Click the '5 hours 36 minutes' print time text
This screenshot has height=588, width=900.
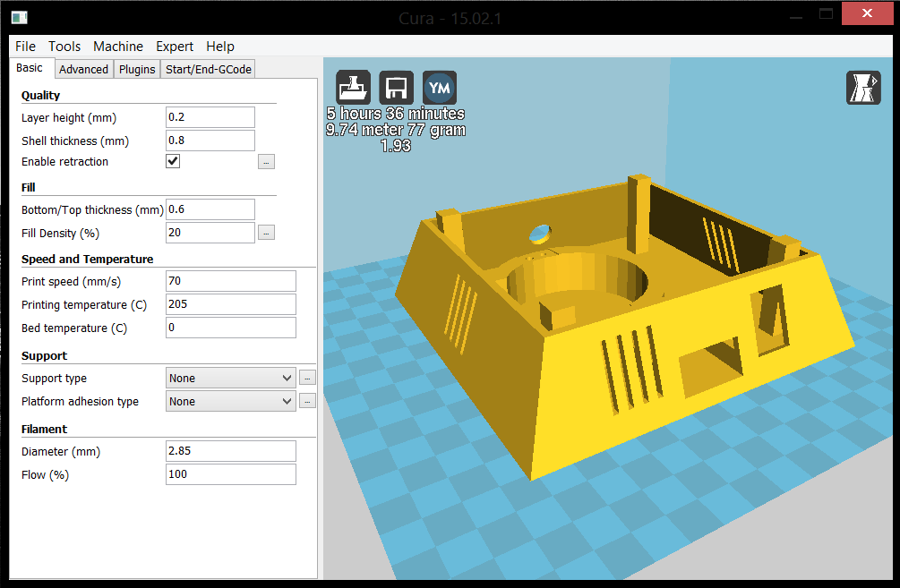[x=396, y=114]
